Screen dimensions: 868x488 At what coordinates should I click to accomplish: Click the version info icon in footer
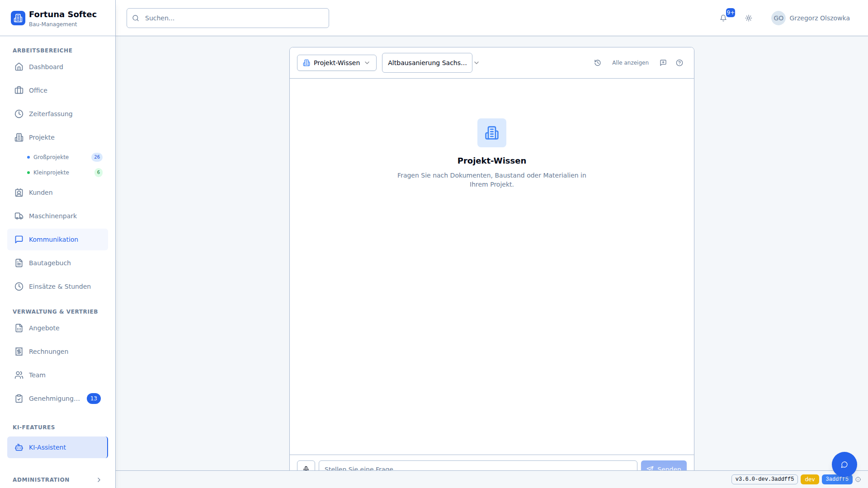point(858,479)
